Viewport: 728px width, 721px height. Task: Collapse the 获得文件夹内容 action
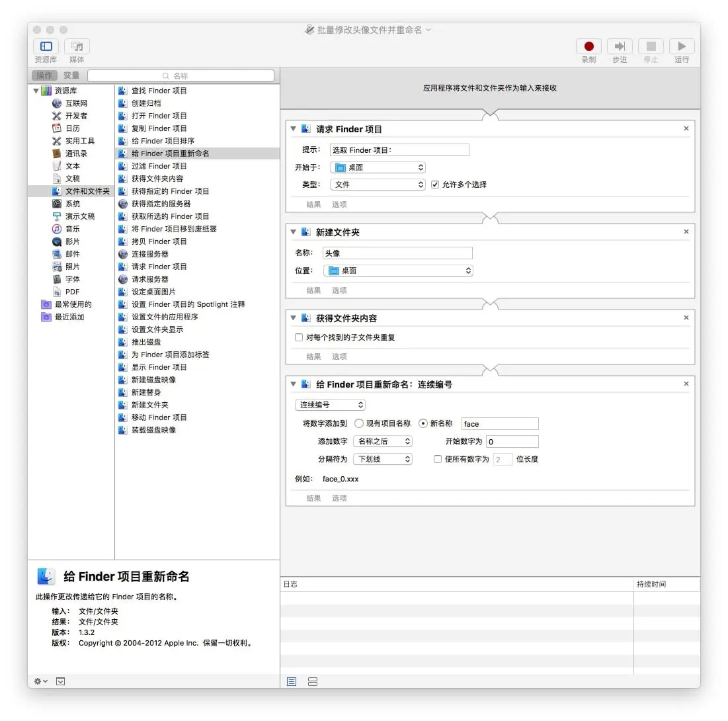tap(294, 318)
